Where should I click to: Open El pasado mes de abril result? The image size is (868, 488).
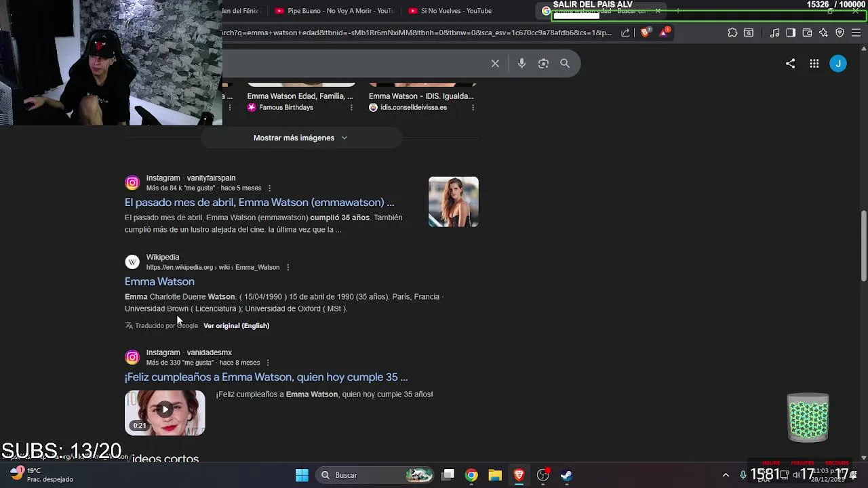[259, 202]
